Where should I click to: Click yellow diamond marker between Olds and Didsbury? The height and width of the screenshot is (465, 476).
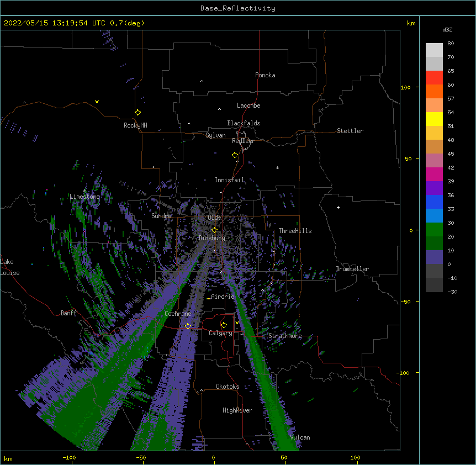[214, 230]
